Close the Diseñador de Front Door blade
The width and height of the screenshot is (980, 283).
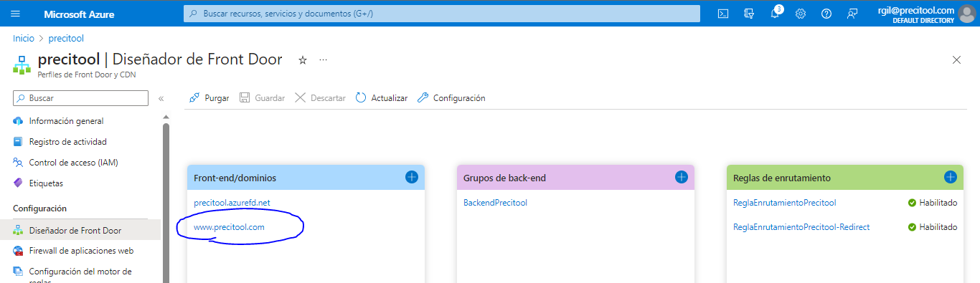[x=956, y=60]
